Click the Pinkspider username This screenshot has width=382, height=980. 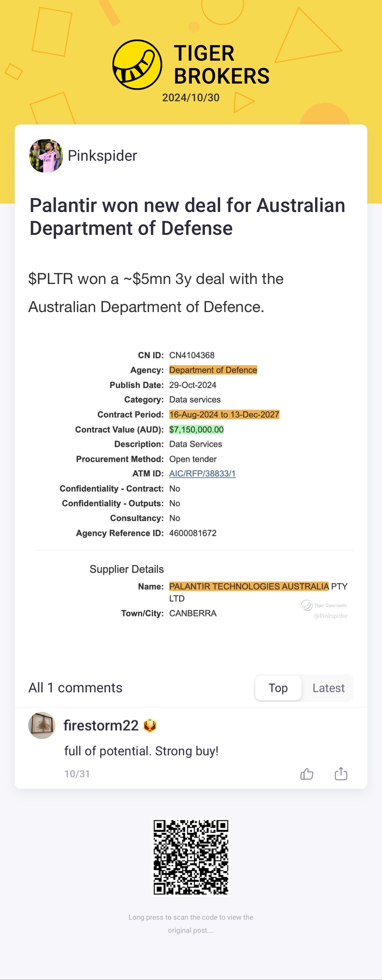point(102,156)
